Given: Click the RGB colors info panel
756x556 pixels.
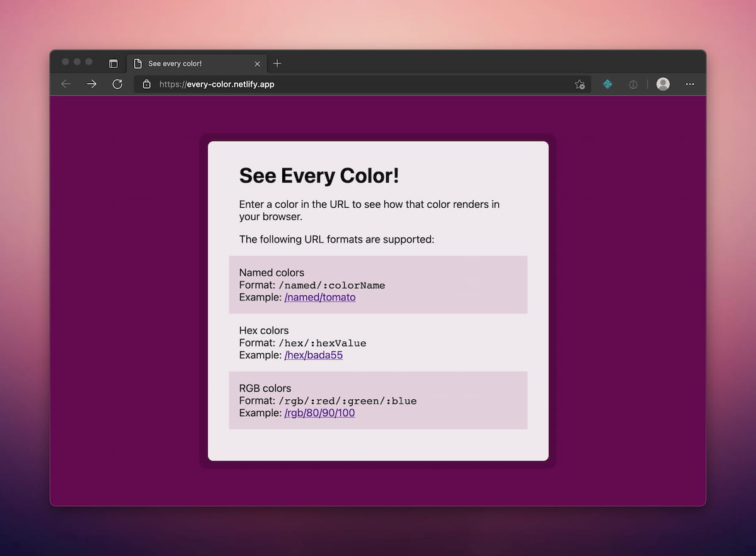Looking at the screenshot, I should pos(378,400).
